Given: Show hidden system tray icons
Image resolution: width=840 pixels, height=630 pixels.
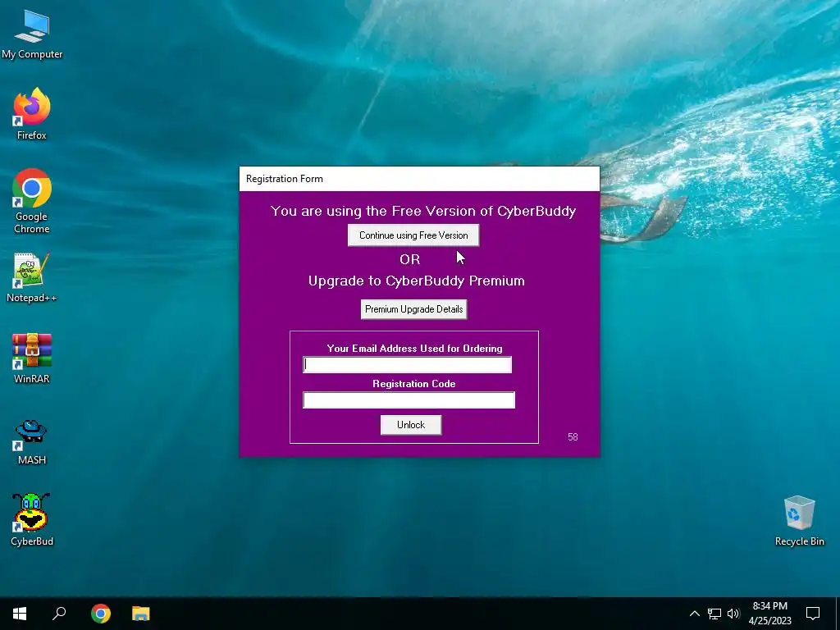Looking at the screenshot, I should pyautogui.click(x=694, y=614).
